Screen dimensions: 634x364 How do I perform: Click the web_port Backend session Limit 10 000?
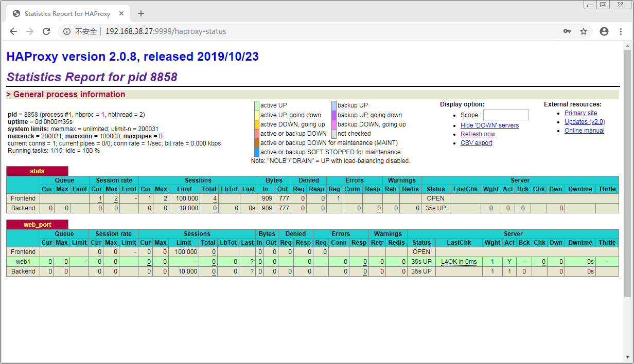pos(187,271)
